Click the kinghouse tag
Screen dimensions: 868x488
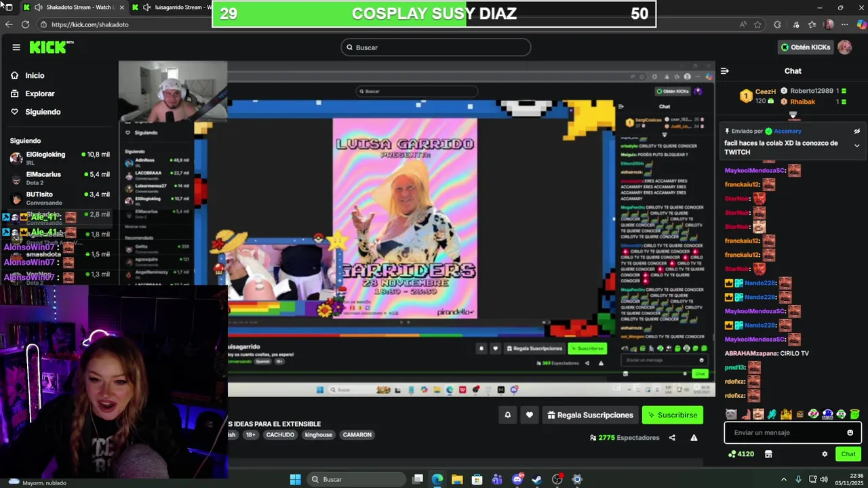(x=319, y=435)
